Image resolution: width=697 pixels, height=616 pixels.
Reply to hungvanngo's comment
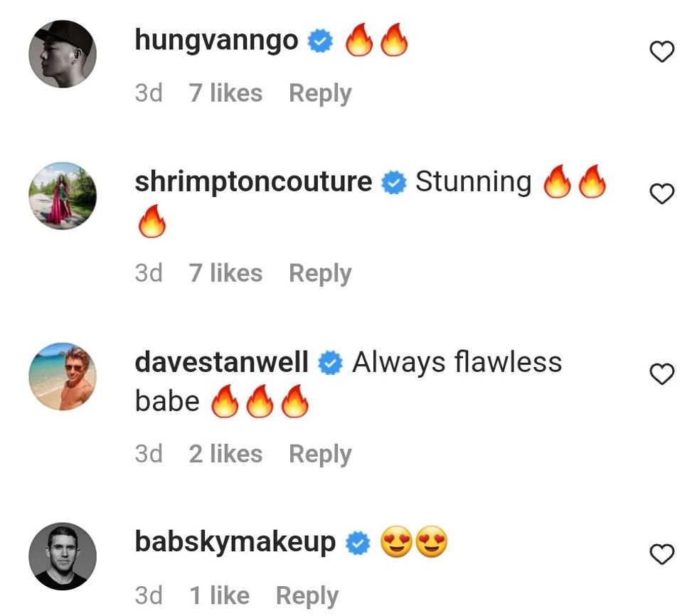pyautogui.click(x=320, y=93)
